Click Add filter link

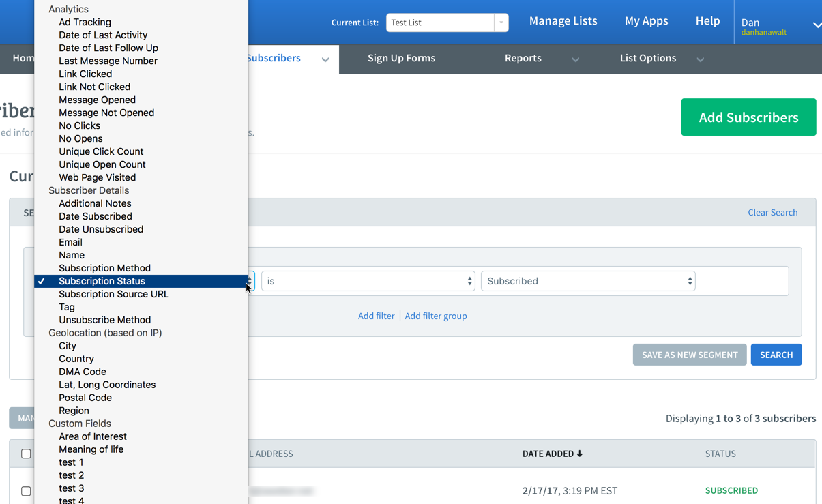coord(376,316)
